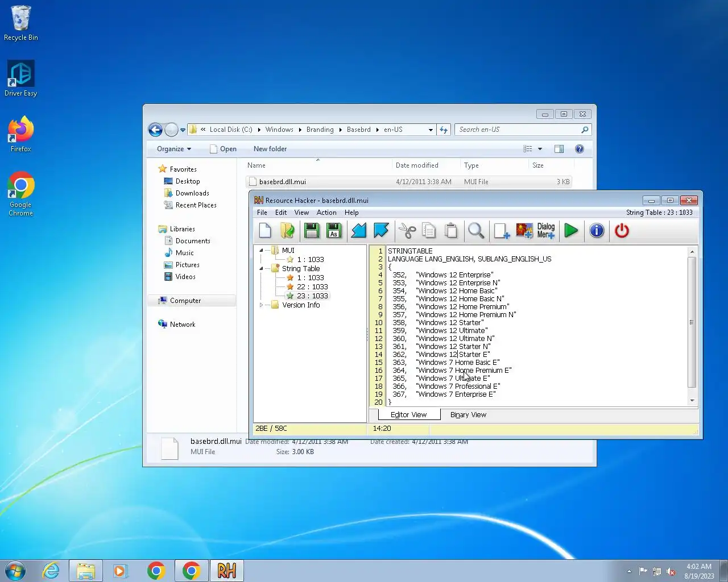Cut selection with the scissors icon
728x582 pixels.
coord(407,231)
